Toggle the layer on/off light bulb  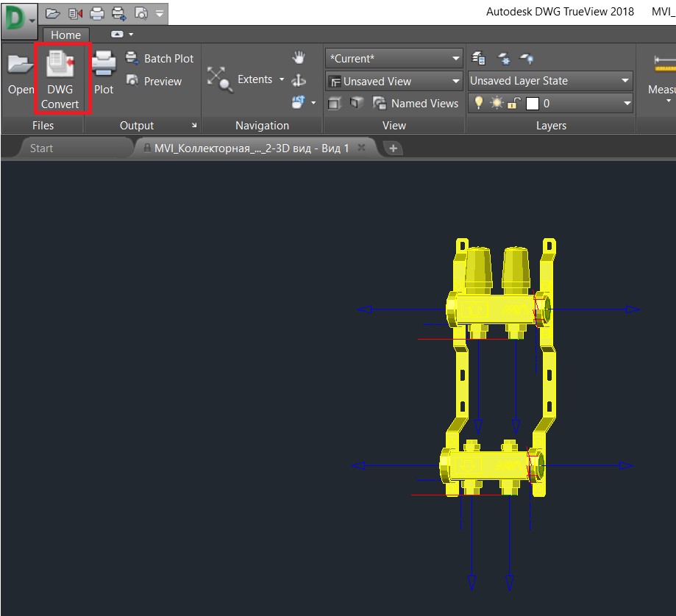point(480,103)
